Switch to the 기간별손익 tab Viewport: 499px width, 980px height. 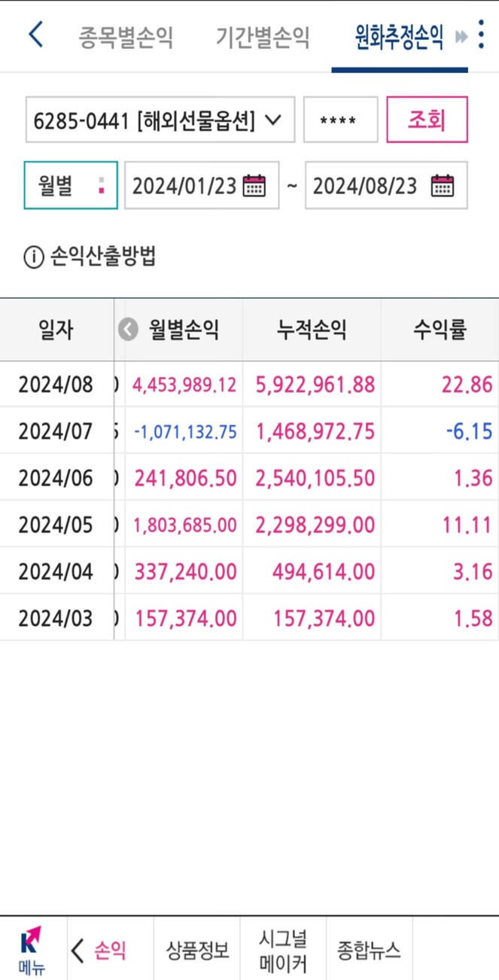(262, 37)
